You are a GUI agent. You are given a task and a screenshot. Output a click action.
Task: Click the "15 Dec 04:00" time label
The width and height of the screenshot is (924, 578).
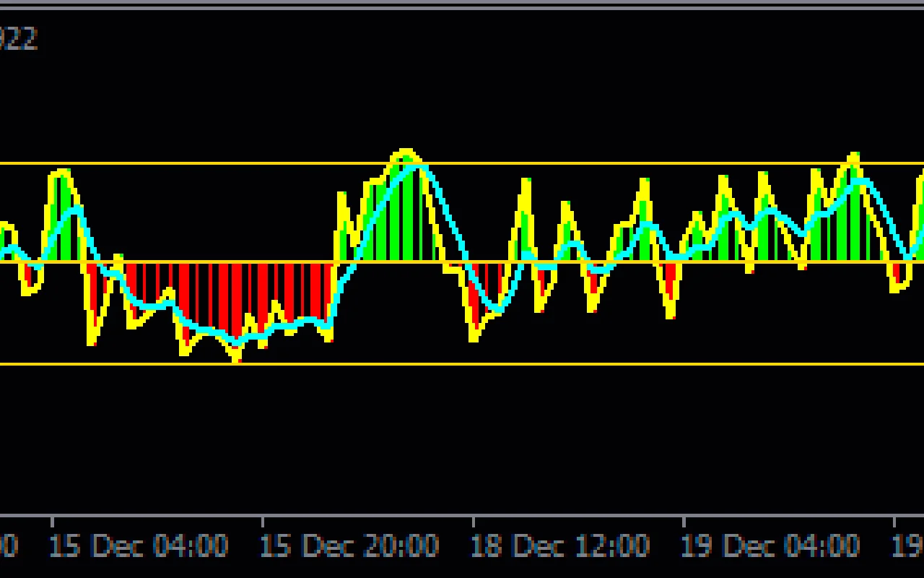pyautogui.click(x=139, y=545)
